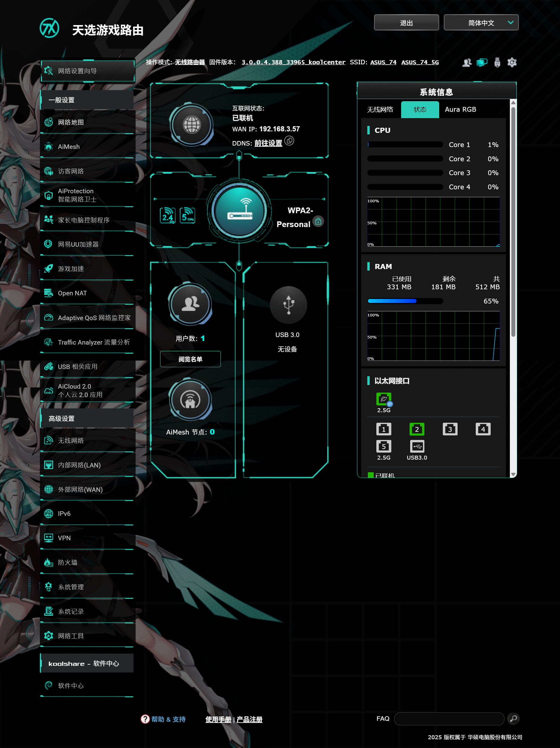Image resolution: width=560 pixels, height=748 pixels.
Task: Open the clients user icon
Action: (190, 304)
